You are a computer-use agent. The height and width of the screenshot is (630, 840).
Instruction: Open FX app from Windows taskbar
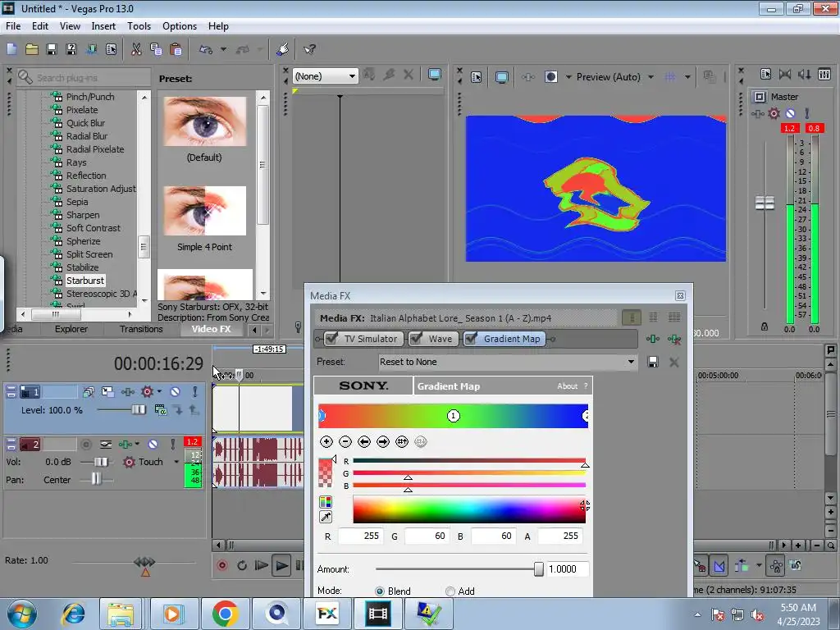pos(326,614)
